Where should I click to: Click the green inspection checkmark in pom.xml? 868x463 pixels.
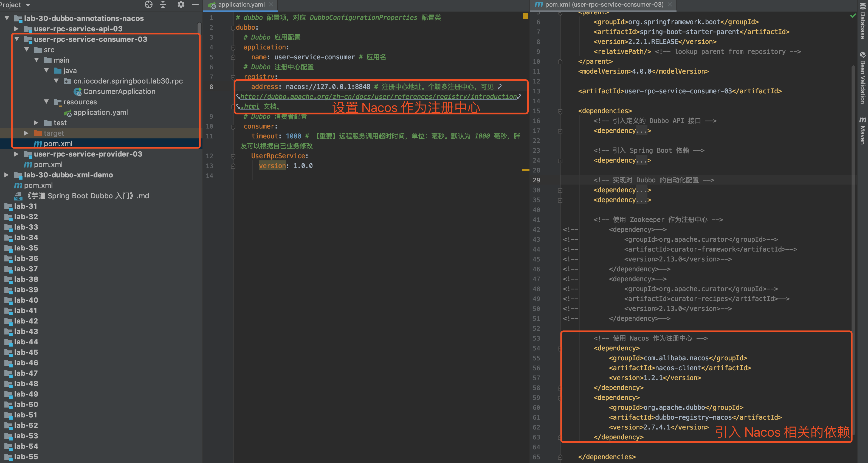[x=853, y=15]
